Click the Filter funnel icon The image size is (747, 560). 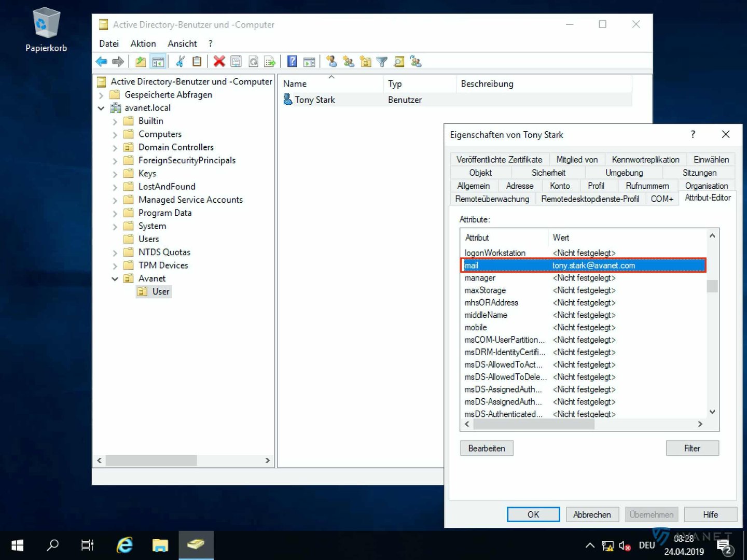click(x=382, y=62)
